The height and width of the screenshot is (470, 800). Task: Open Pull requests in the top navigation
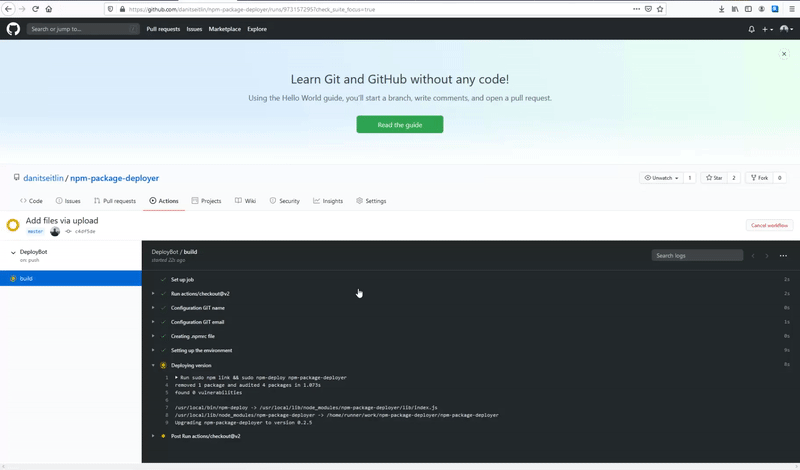click(x=163, y=29)
